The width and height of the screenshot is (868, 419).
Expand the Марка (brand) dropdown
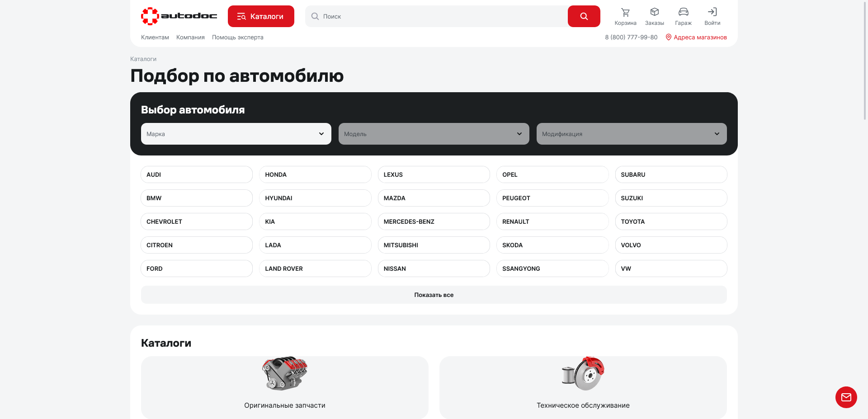[x=236, y=134]
